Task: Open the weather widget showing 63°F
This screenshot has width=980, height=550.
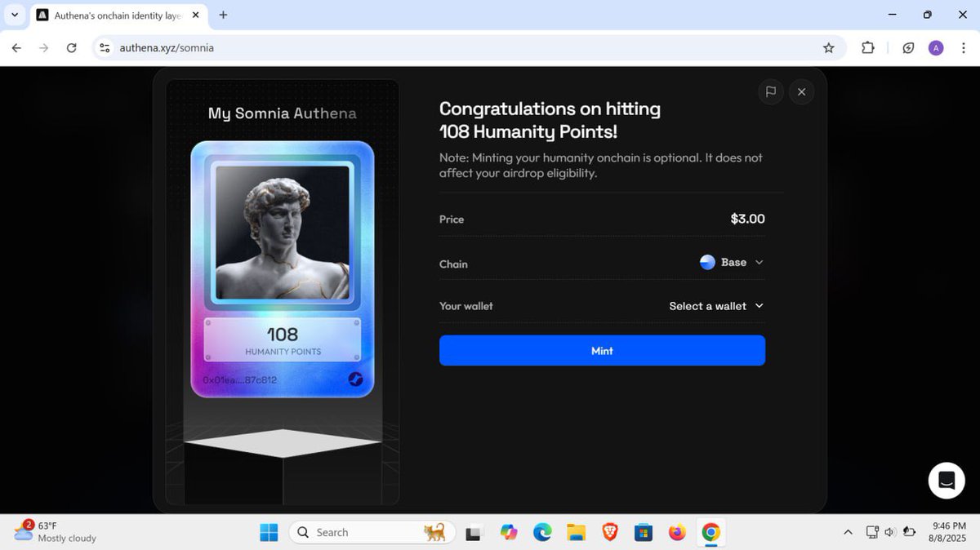Action: click(x=56, y=532)
